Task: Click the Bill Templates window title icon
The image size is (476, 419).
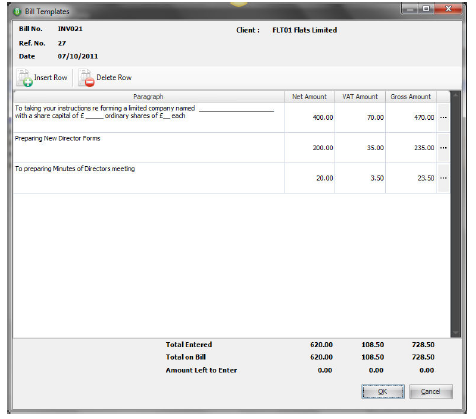Action: 17,12
